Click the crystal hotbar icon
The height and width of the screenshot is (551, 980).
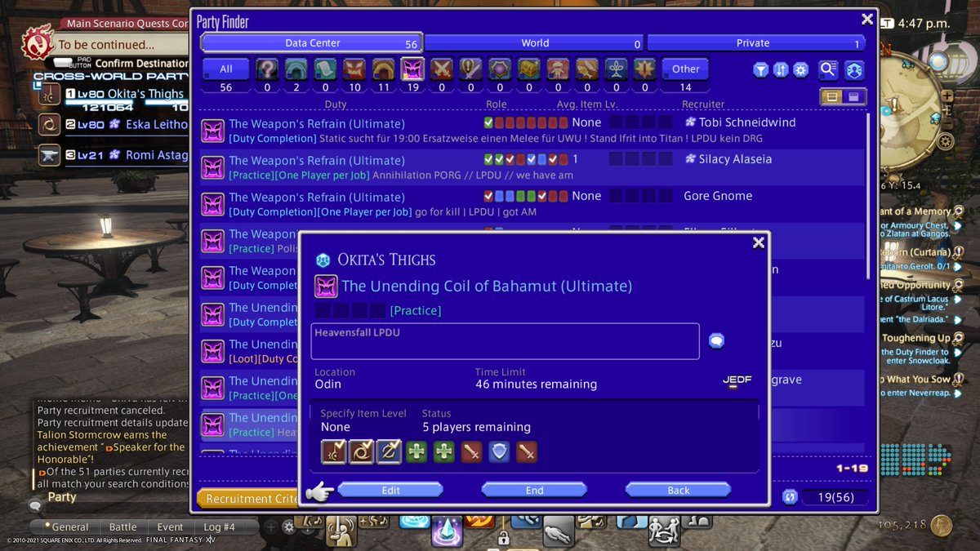(448, 532)
